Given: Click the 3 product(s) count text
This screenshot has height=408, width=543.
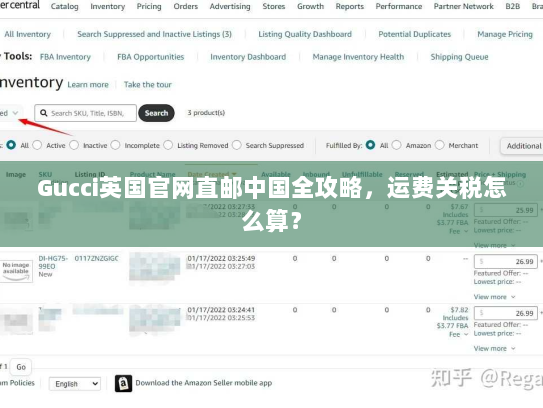Looking at the screenshot, I should click(206, 113).
